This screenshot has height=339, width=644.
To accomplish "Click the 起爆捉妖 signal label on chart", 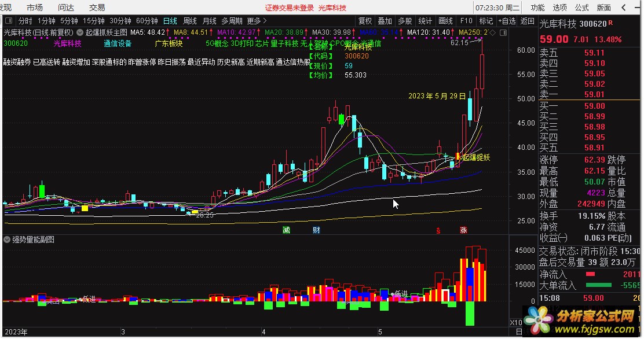I will [x=477, y=157].
